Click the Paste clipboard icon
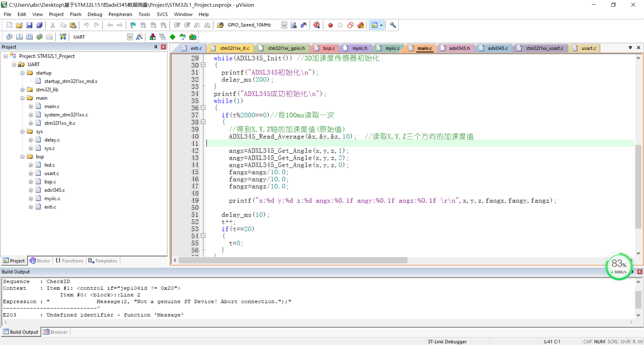This screenshot has width=644, height=345. [x=73, y=25]
